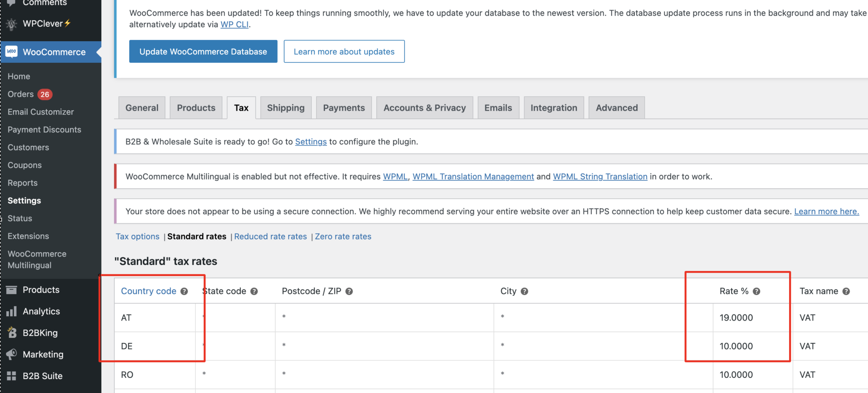Open Payment Discounts in sidebar

tap(45, 130)
